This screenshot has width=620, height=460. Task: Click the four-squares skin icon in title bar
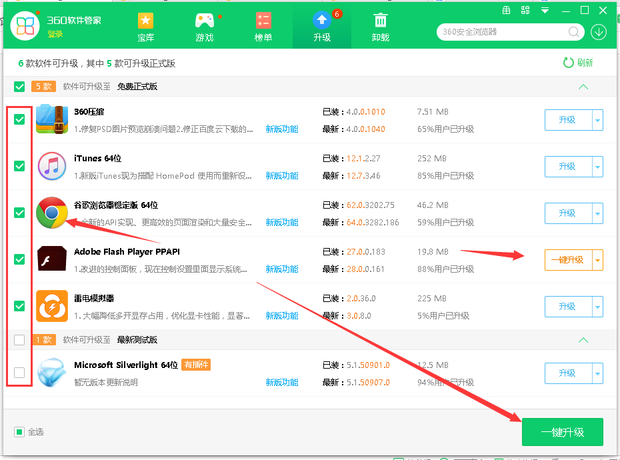pyautogui.click(x=525, y=10)
